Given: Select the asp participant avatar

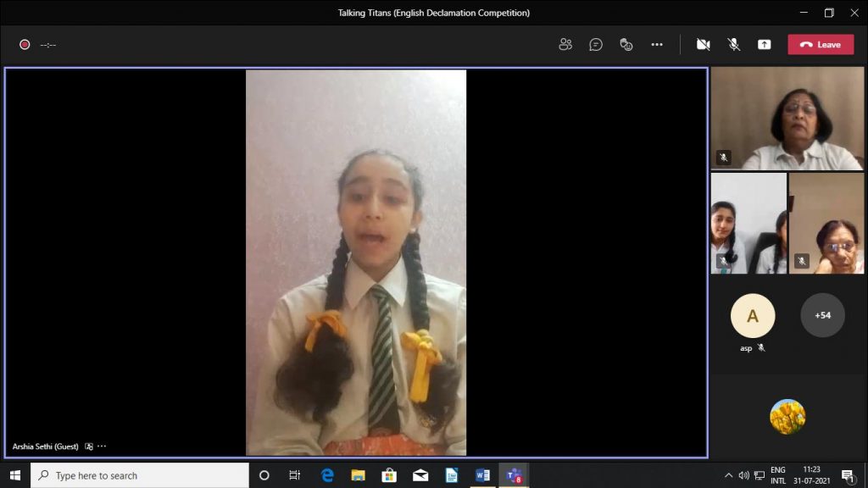Looking at the screenshot, I should [x=752, y=316].
